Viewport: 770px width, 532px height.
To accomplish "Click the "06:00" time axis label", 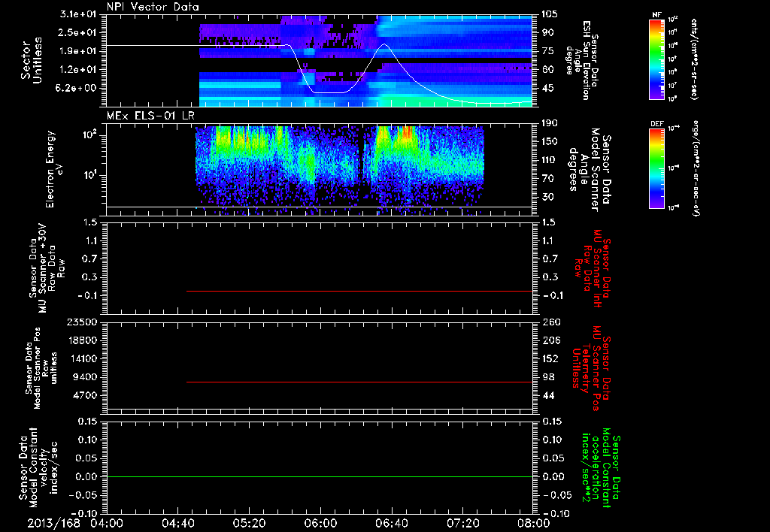I will point(320,523).
